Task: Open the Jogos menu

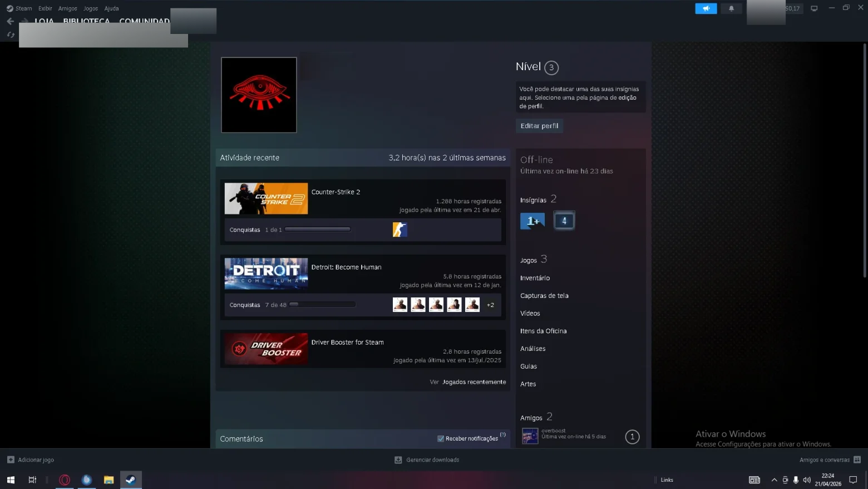Action: click(x=90, y=8)
